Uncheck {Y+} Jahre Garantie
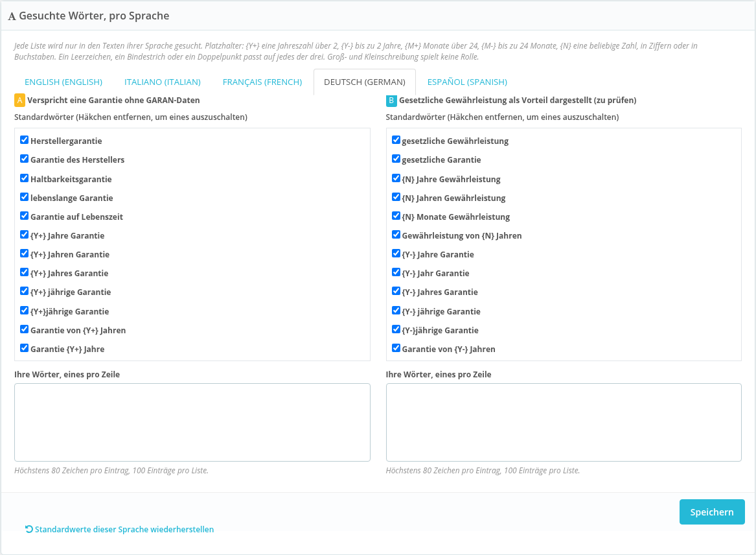The width and height of the screenshot is (756, 555). pos(24,235)
